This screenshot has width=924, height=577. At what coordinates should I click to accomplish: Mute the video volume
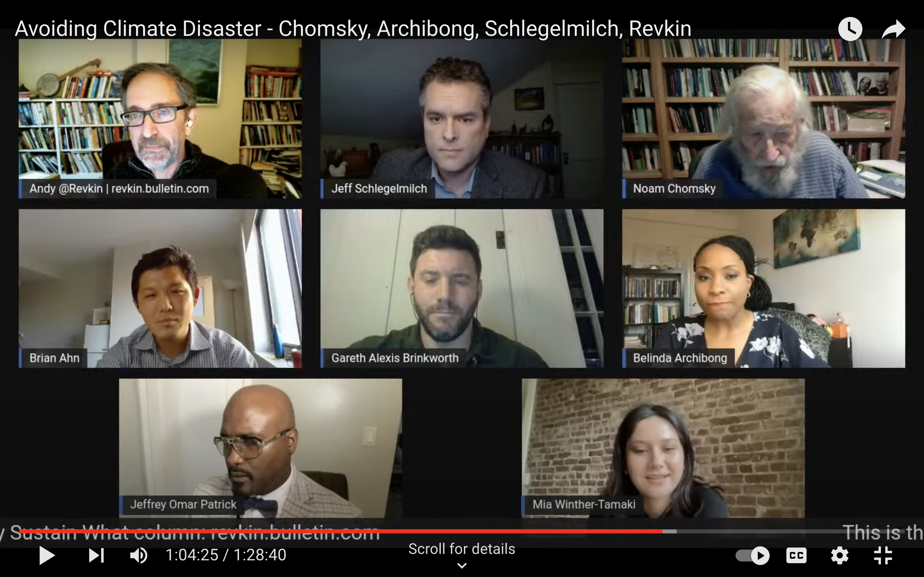click(139, 555)
